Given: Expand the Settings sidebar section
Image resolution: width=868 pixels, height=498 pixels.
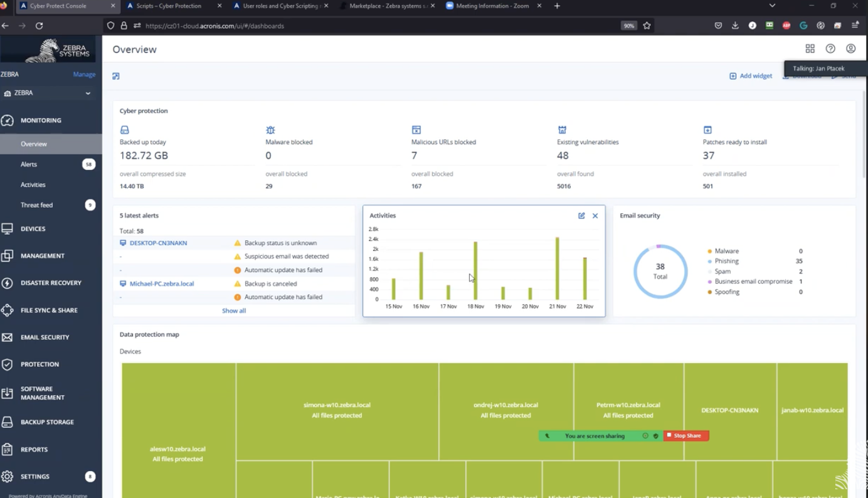Looking at the screenshot, I should [51, 477].
